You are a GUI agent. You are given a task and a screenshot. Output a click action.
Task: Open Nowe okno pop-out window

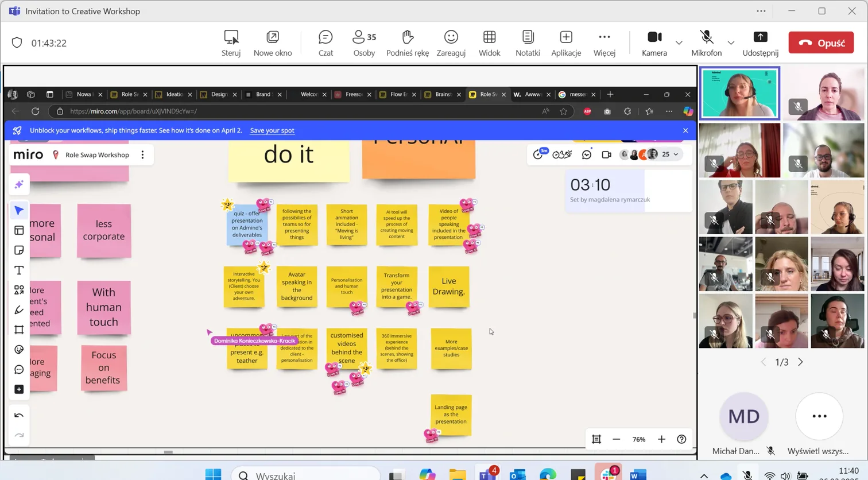(273, 43)
